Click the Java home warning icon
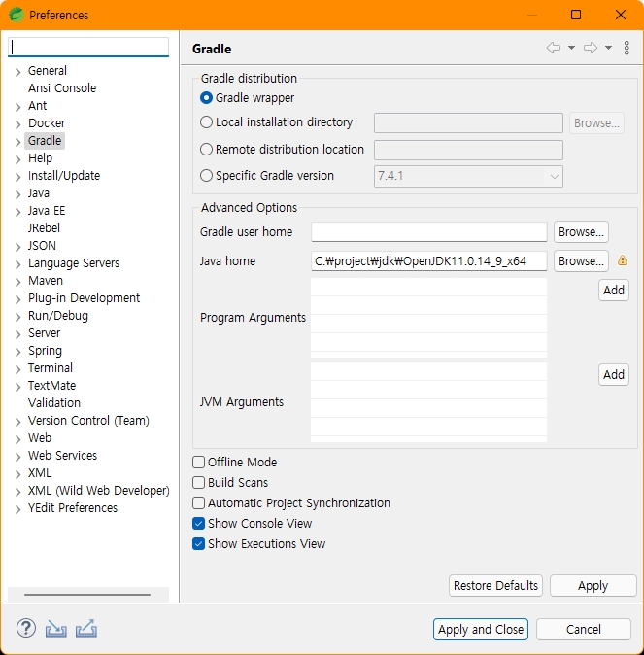 623,260
